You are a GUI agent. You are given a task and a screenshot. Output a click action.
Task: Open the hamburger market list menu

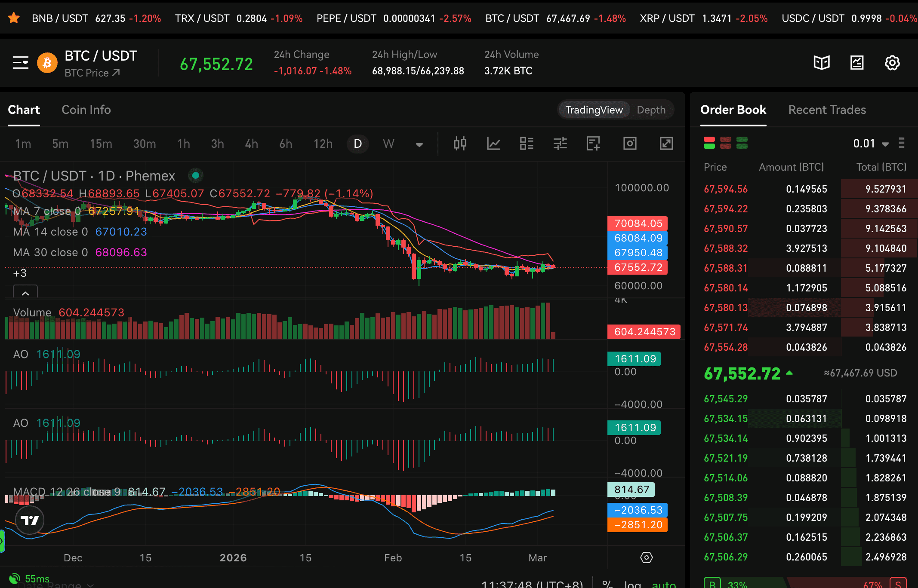tap(20, 63)
